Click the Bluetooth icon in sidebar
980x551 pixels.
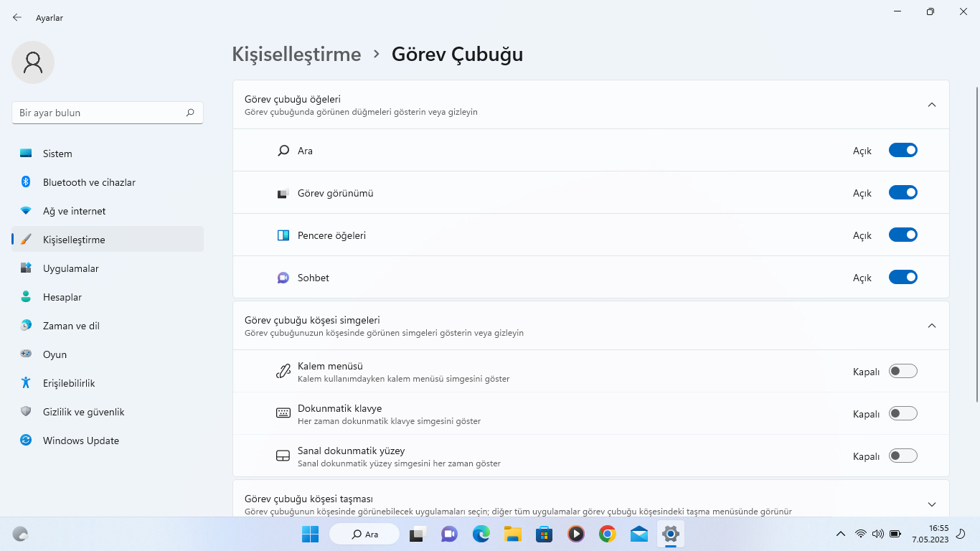coord(26,182)
